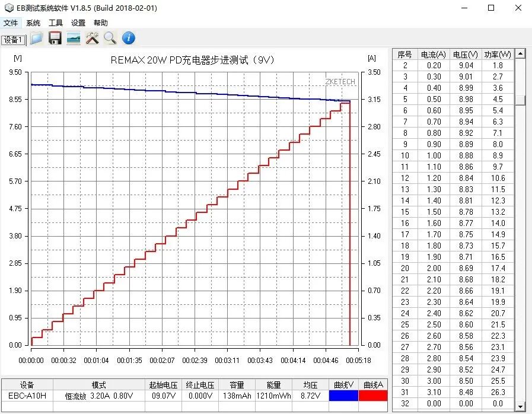Click the 电压(V) column header

(x=466, y=55)
